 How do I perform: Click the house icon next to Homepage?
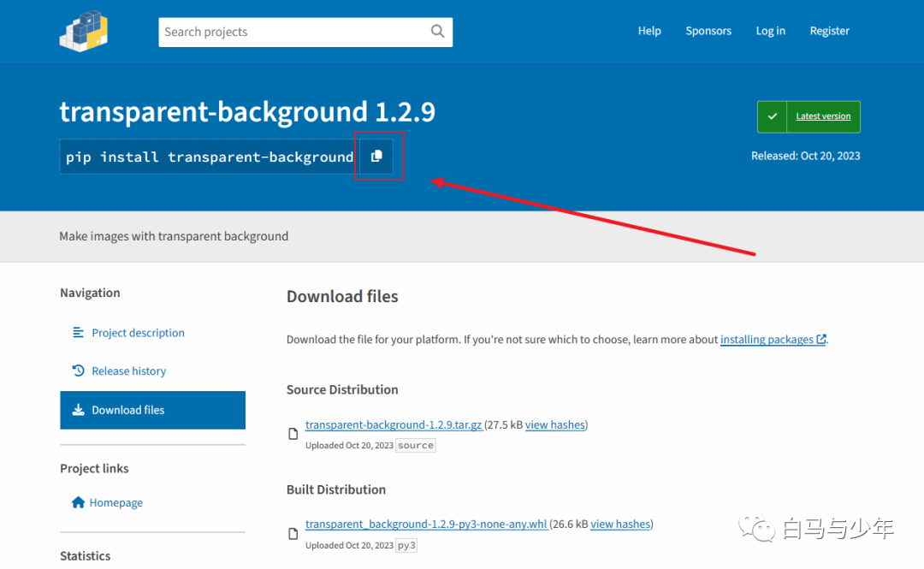click(x=79, y=502)
